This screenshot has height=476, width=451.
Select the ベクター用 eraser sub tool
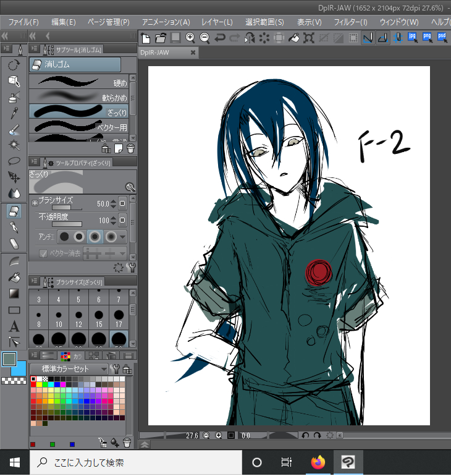79,126
